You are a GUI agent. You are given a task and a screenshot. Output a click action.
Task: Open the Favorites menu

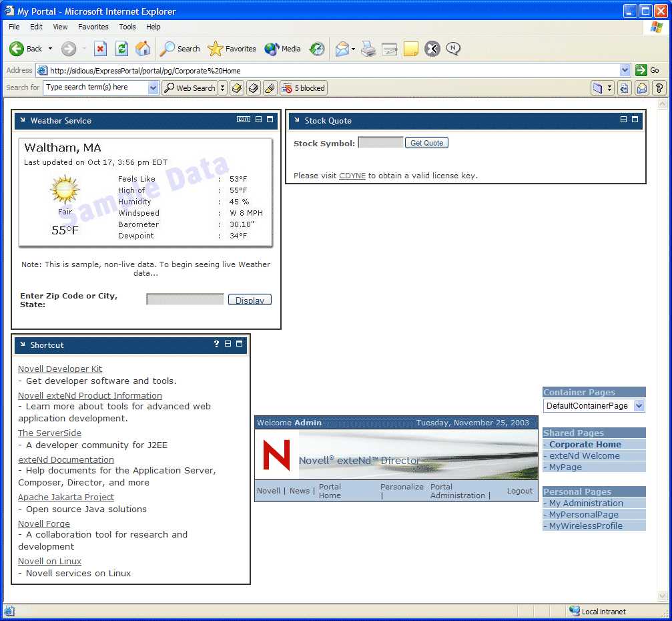tap(93, 27)
